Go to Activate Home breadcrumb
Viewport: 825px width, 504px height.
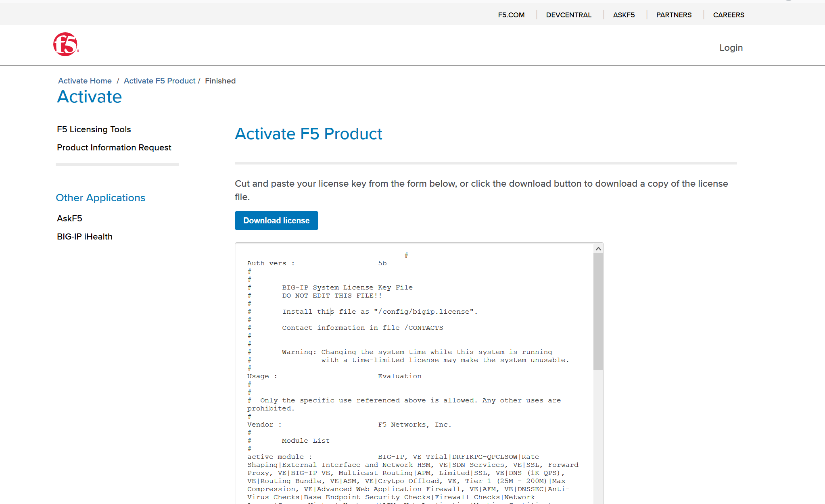85,81
